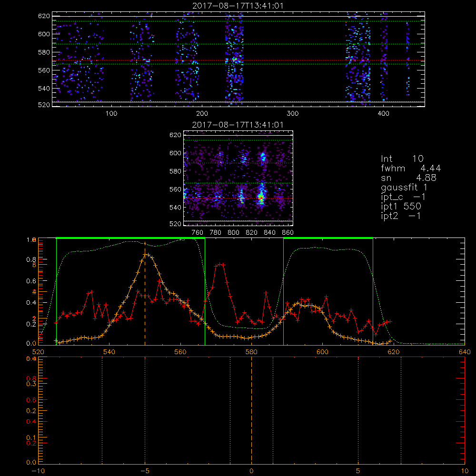
Task: Select the 'ipt2 -1' parameter line
Action: (x=401, y=216)
